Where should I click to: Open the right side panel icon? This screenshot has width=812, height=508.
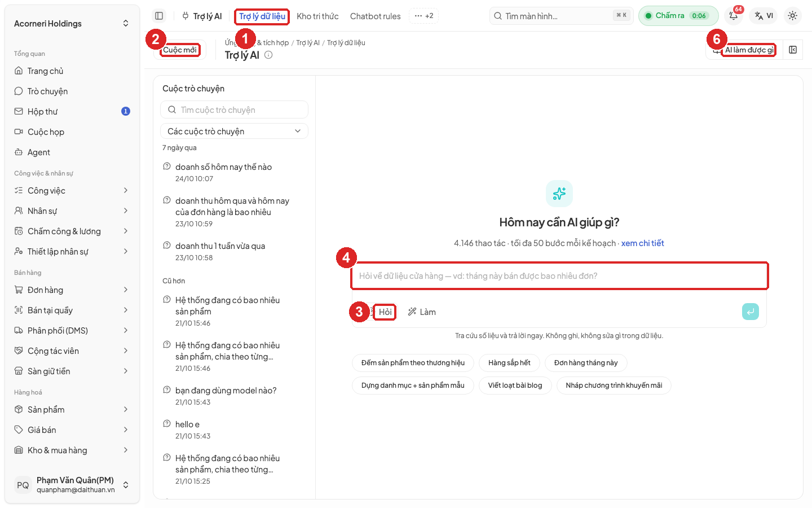point(793,50)
